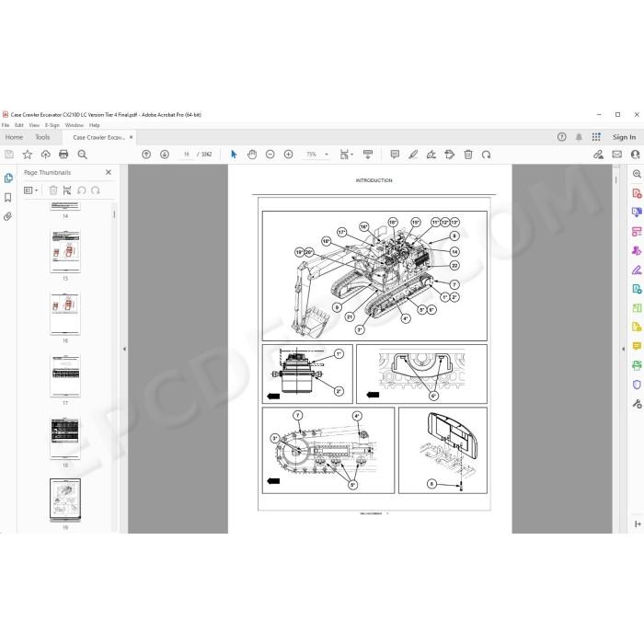Click the stamp toolbar icon
Image resolution: width=644 pixels, height=644 pixels.
click(450, 155)
